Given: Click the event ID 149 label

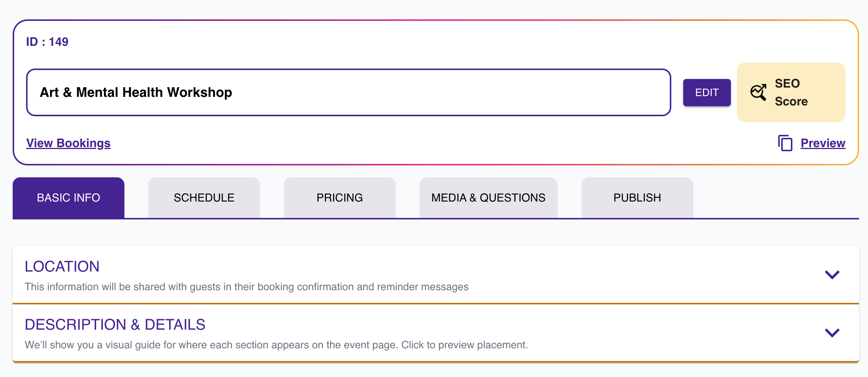Looking at the screenshot, I should click(47, 42).
